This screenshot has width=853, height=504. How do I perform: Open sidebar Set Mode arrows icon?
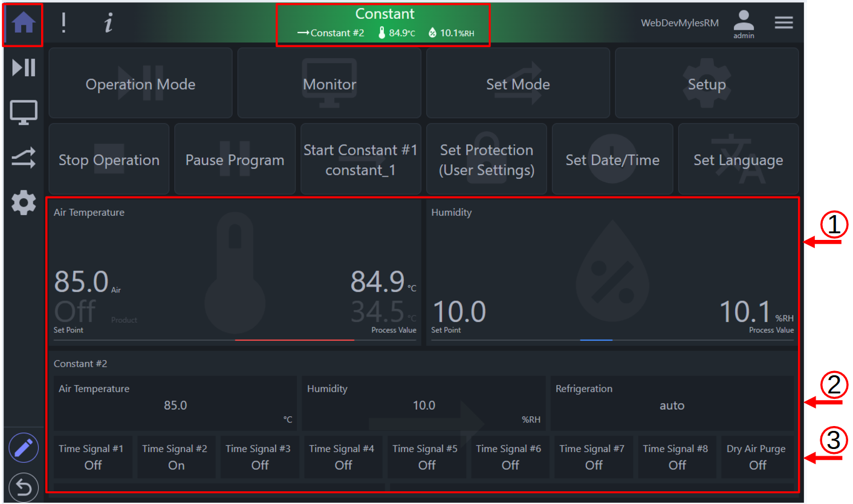click(24, 158)
